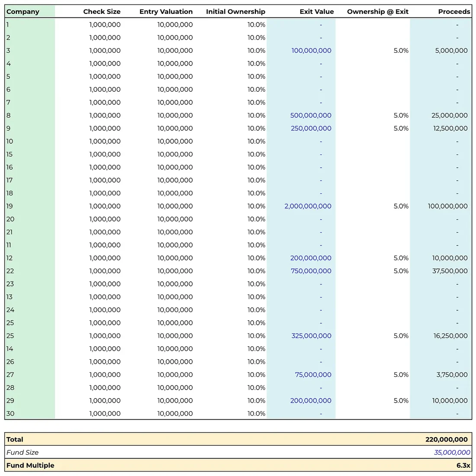Click 5.0% ownership at exit for company 27
Image resolution: width=476 pixels, height=476 pixels.
click(x=401, y=375)
